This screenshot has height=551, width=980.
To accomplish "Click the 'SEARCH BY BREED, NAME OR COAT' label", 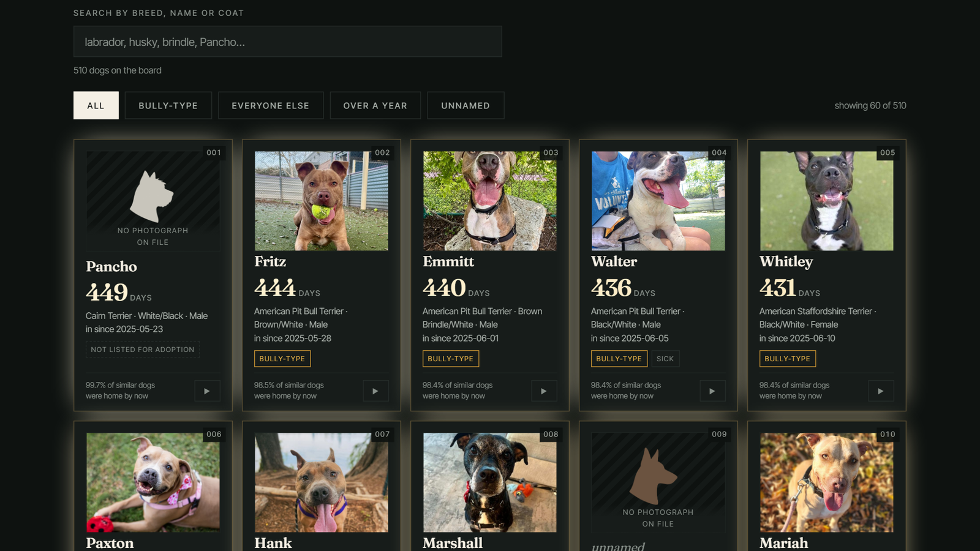I will [159, 13].
